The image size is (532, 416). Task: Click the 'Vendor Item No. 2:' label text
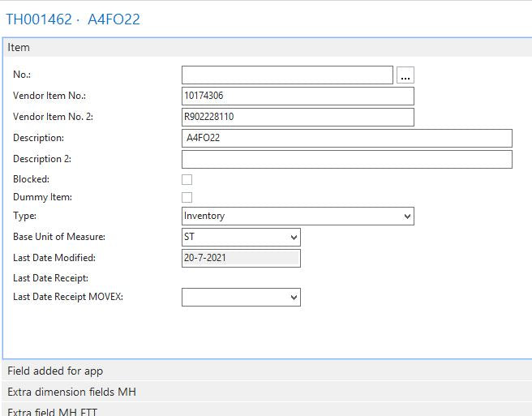[53, 117]
